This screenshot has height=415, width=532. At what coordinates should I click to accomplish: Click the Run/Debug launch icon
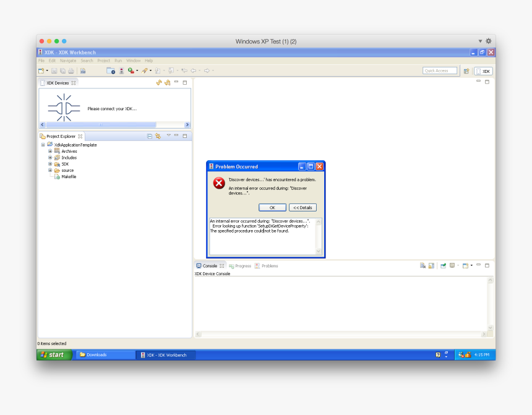coord(131,71)
